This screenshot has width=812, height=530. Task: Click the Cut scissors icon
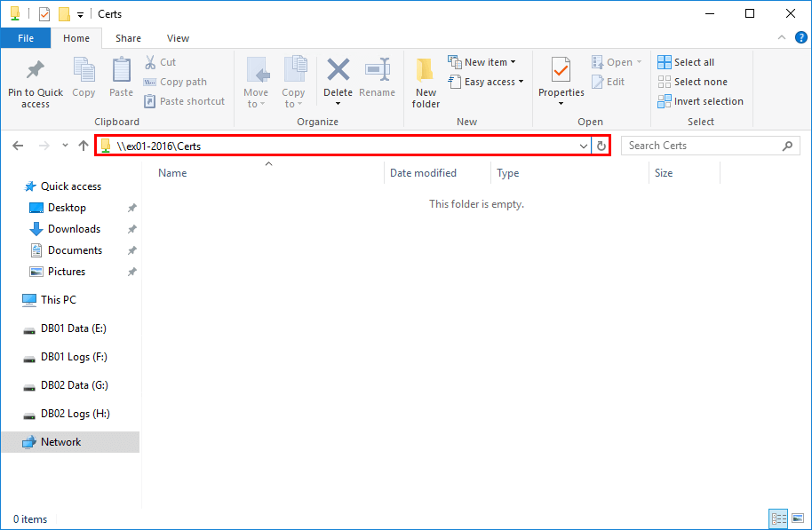(150, 62)
